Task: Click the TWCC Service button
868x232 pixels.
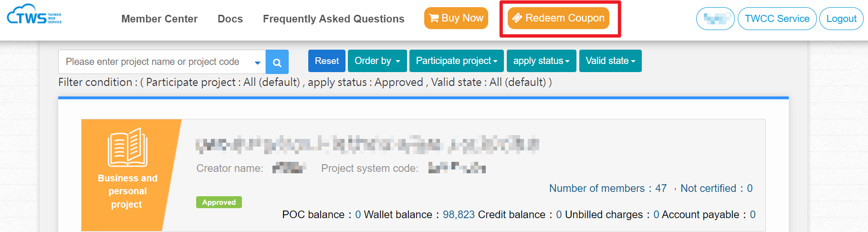Action: pyautogui.click(x=777, y=19)
